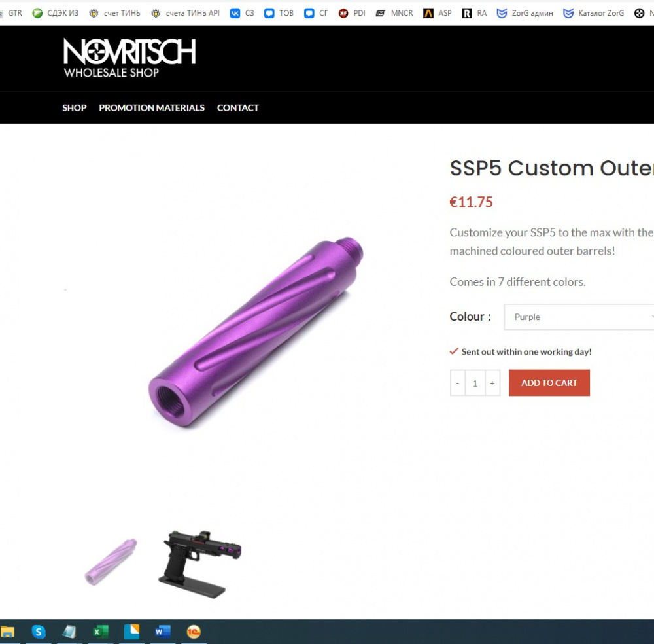Decrease quantity with the minus button

458,383
